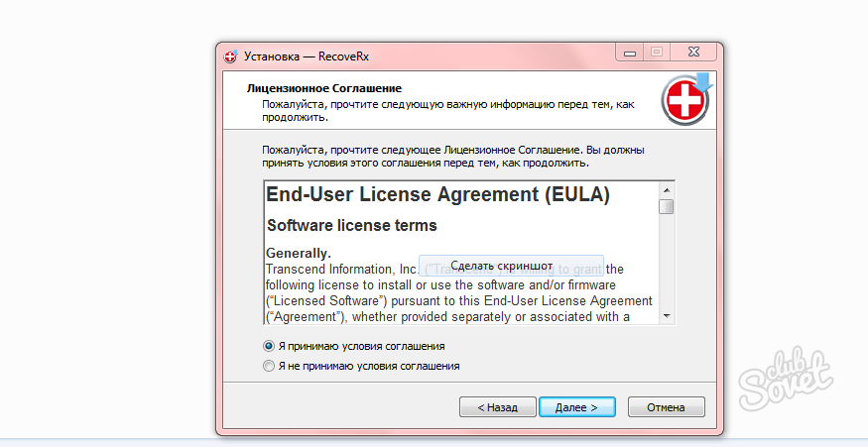Click the disabled maximize window button
The width and height of the screenshot is (868, 447).
tap(657, 53)
